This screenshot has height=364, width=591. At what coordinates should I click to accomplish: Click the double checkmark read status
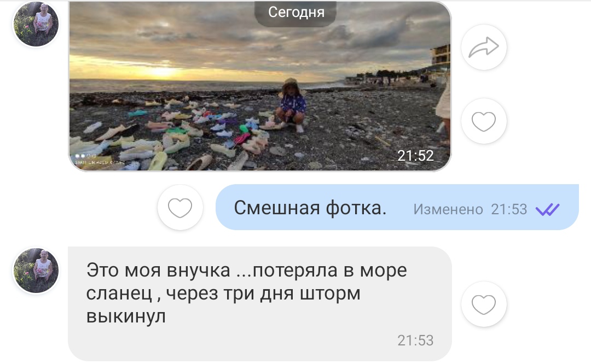click(x=548, y=209)
